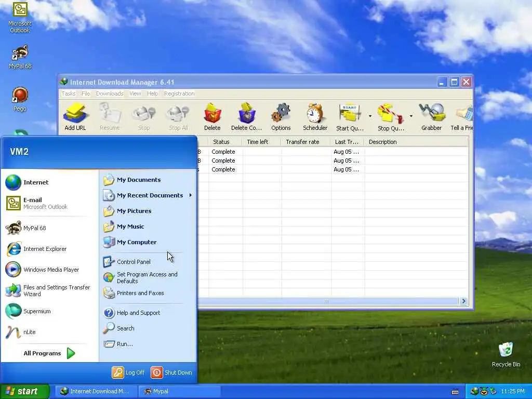Open the Run... dialog
The width and height of the screenshot is (532, 399).
coord(148,344)
